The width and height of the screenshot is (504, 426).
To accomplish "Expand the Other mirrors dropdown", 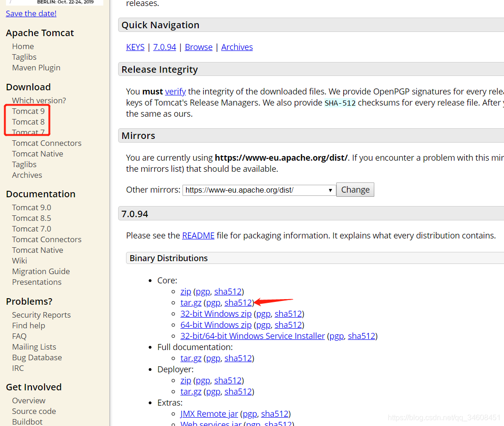I will (x=259, y=190).
